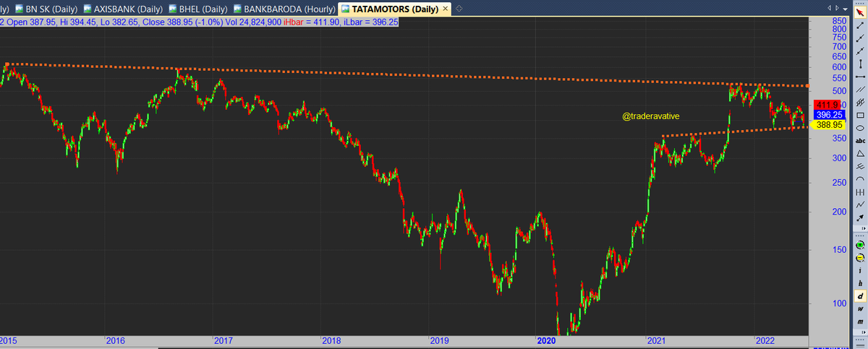This screenshot has height=349, width=868.
Task: Switch chart to hourly 'h' interval
Action: pos(860,283)
